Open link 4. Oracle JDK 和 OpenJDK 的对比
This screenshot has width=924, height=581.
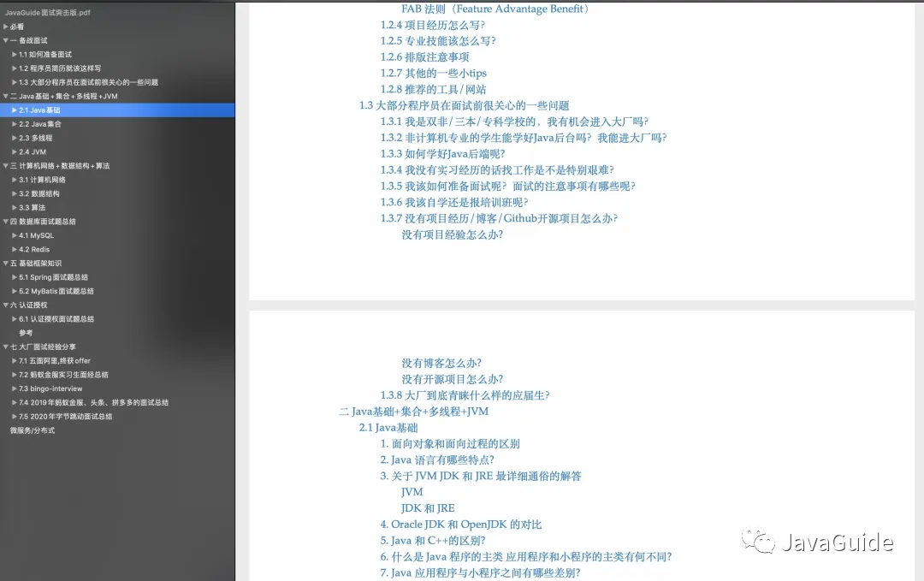(461, 525)
